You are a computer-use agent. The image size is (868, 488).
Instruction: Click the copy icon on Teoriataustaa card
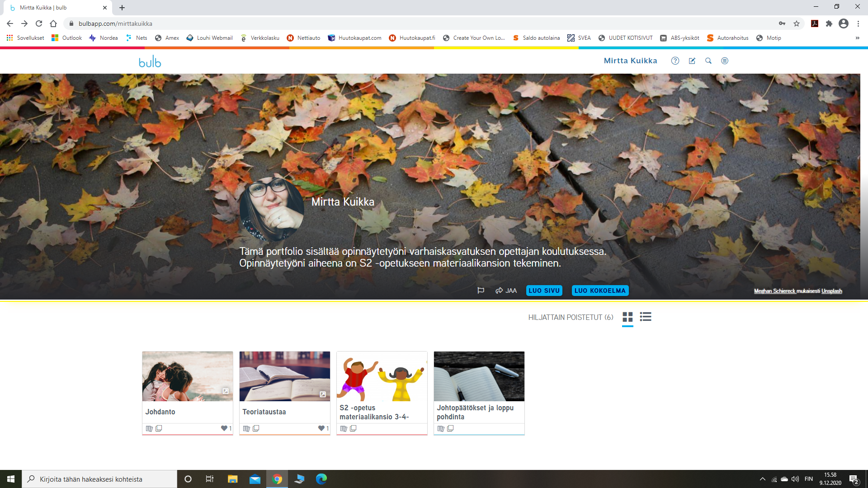point(256,428)
